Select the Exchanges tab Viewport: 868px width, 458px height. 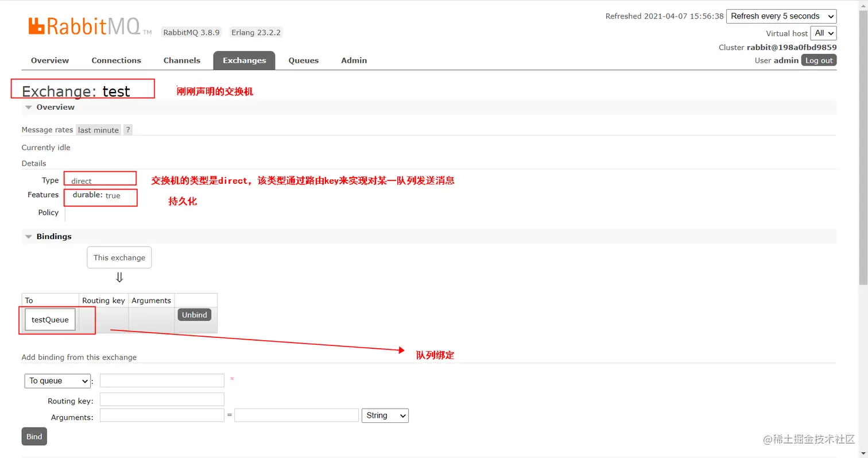click(245, 60)
